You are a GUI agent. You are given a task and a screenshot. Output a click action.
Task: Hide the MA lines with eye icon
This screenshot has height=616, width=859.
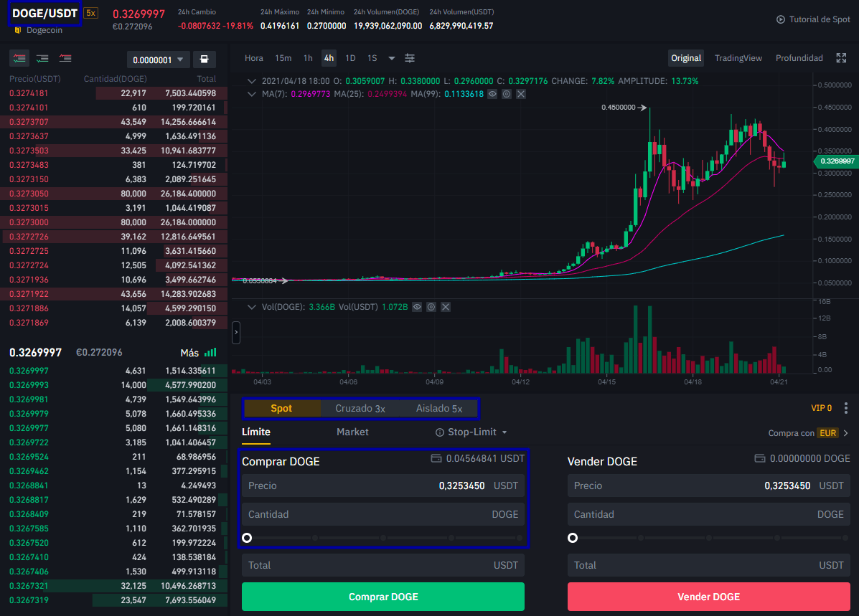(x=492, y=94)
